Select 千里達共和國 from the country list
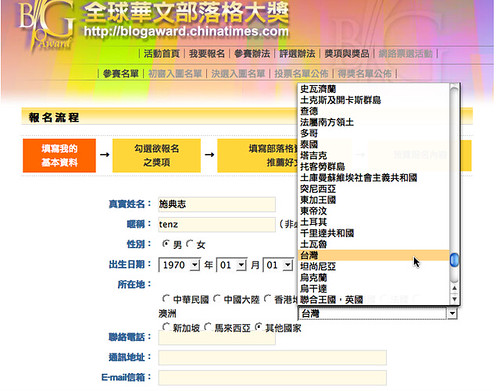Screen dimensions: 500x391 click(x=373, y=233)
